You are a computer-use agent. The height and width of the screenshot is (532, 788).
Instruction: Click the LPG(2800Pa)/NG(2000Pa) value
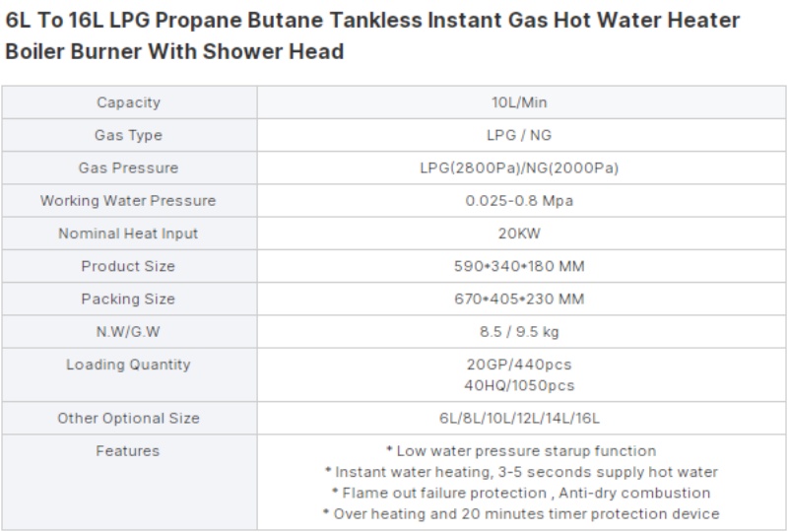[x=519, y=167]
